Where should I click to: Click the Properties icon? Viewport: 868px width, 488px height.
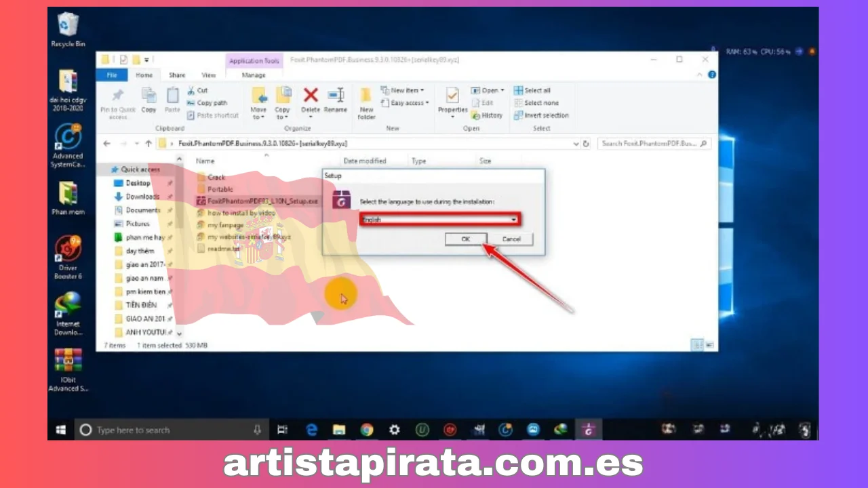click(x=453, y=95)
